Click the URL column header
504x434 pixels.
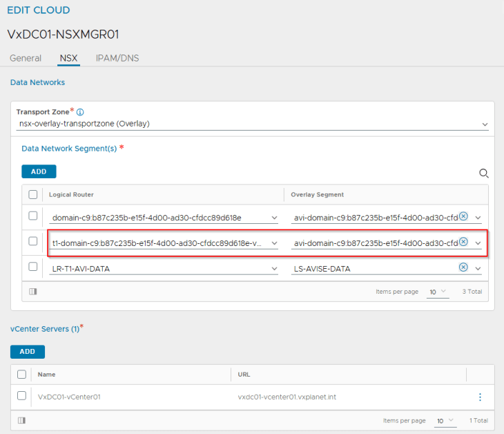pyautogui.click(x=244, y=374)
